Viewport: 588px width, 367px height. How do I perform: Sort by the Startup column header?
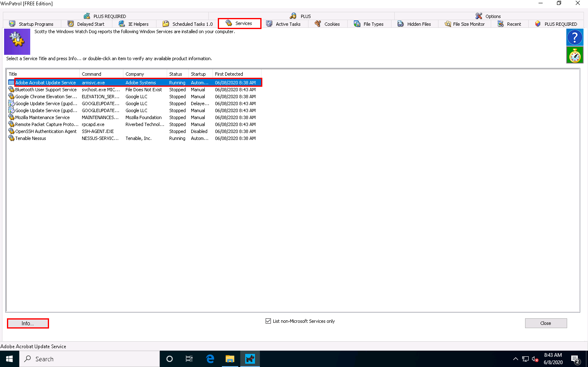pos(201,74)
